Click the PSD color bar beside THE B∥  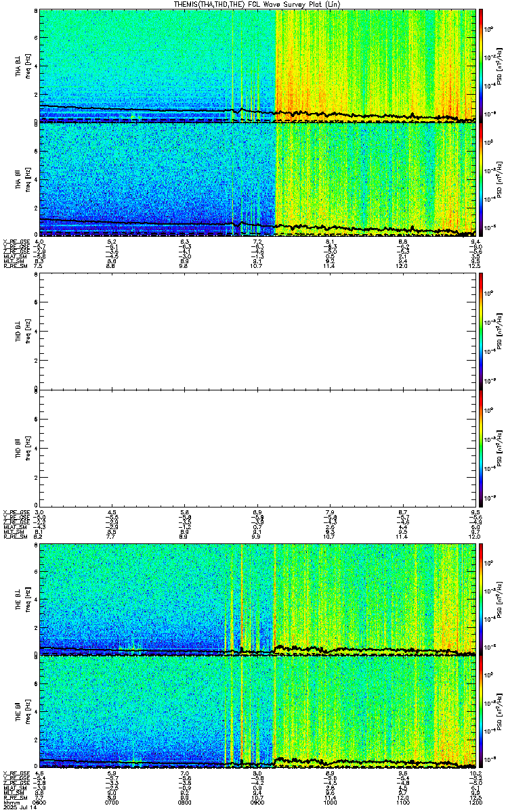481,713
